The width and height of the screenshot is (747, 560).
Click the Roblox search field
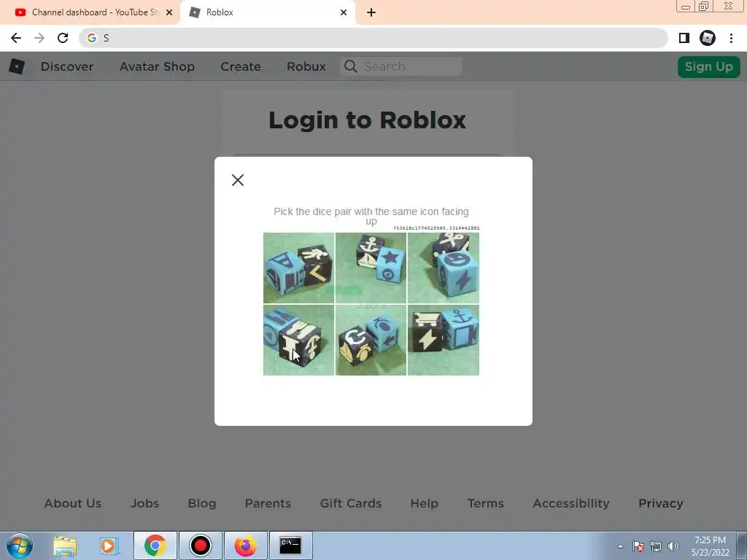[401, 66]
